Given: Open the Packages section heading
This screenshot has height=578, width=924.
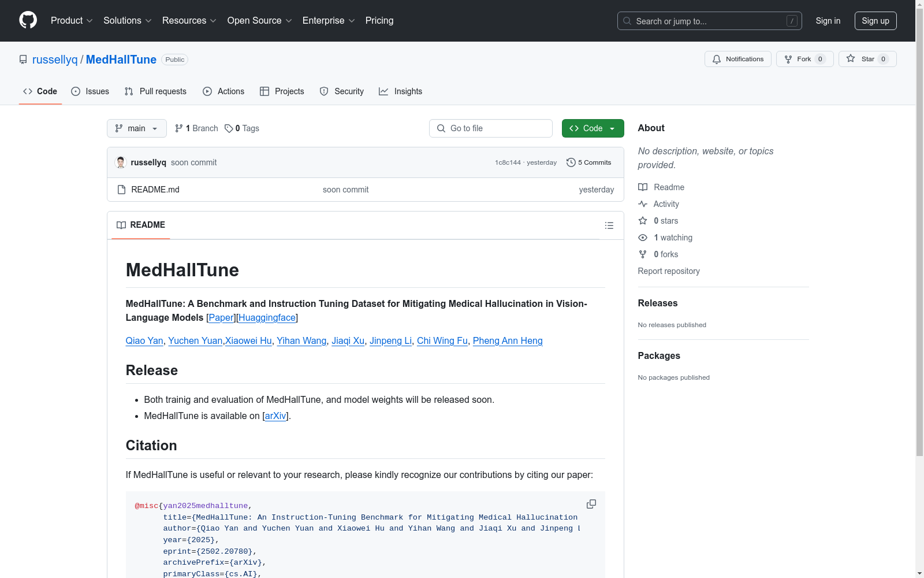Looking at the screenshot, I should [x=659, y=355].
